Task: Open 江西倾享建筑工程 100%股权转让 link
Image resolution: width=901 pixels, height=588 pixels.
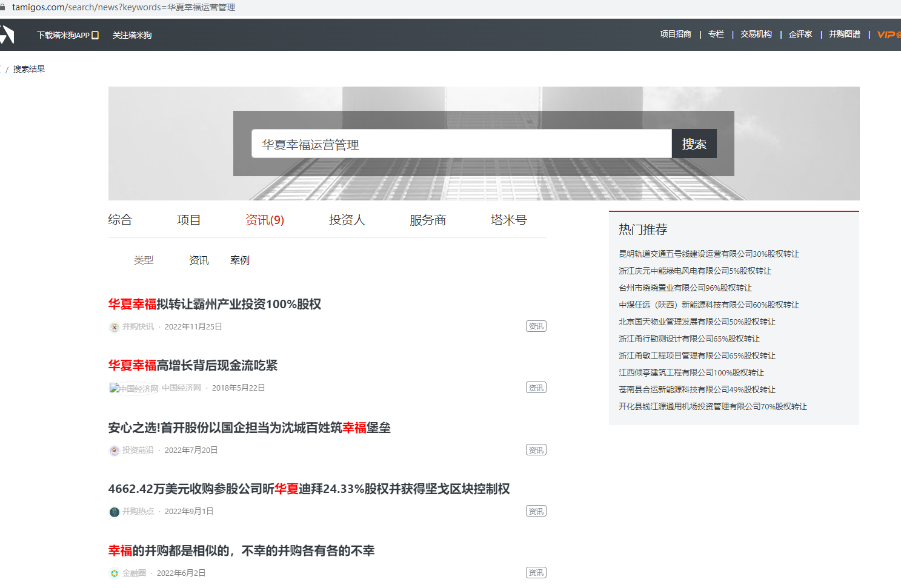Action: click(691, 372)
